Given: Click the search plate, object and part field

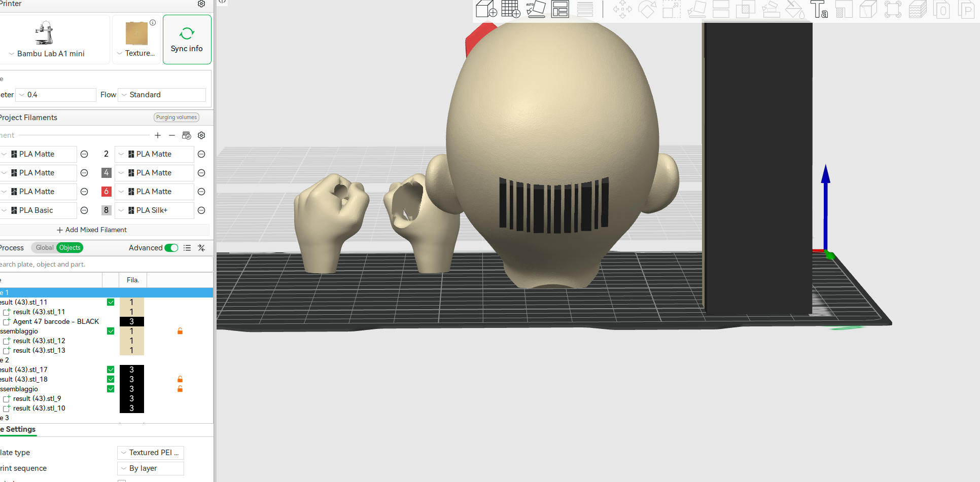Looking at the screenshot, I should [106, 265].
